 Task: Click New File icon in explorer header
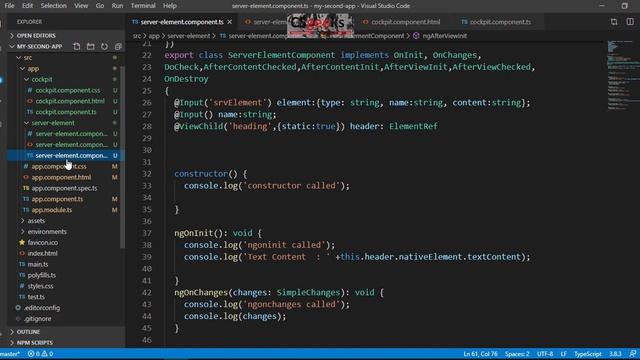tap(77, 47)
